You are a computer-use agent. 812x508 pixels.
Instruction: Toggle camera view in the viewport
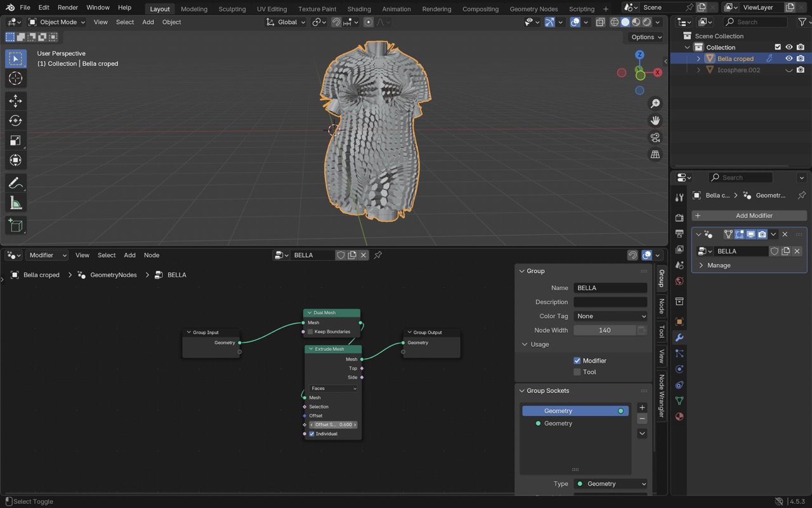point(655,137)
